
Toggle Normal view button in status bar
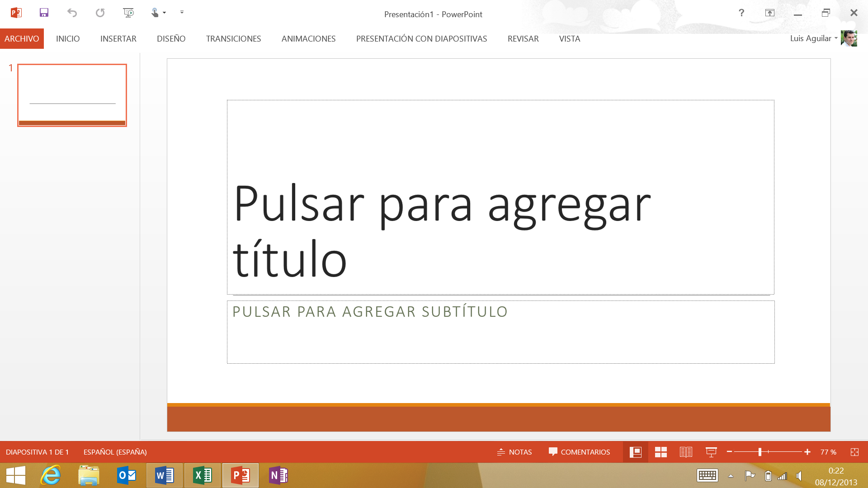click(635, 452)
